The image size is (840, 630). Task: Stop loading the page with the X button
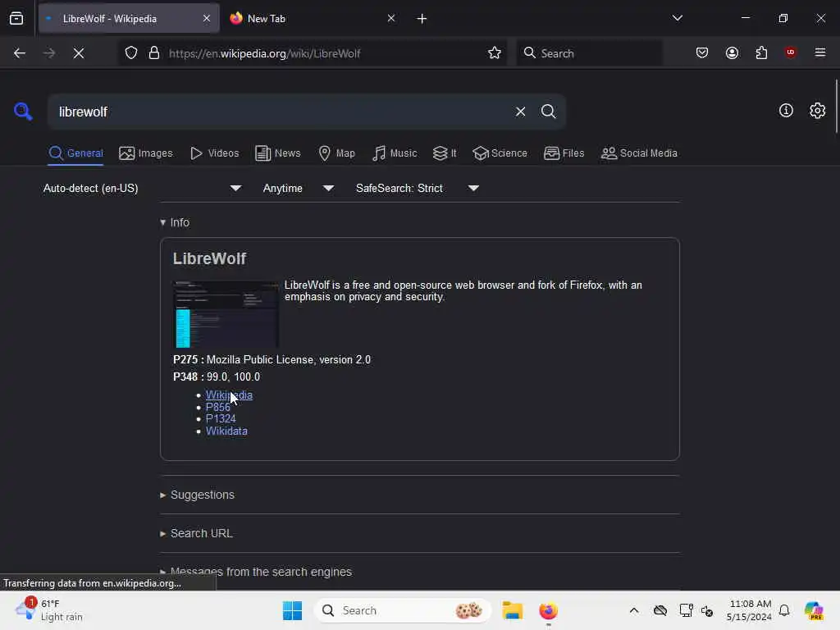pyautogui.click(x=79, y=53)
